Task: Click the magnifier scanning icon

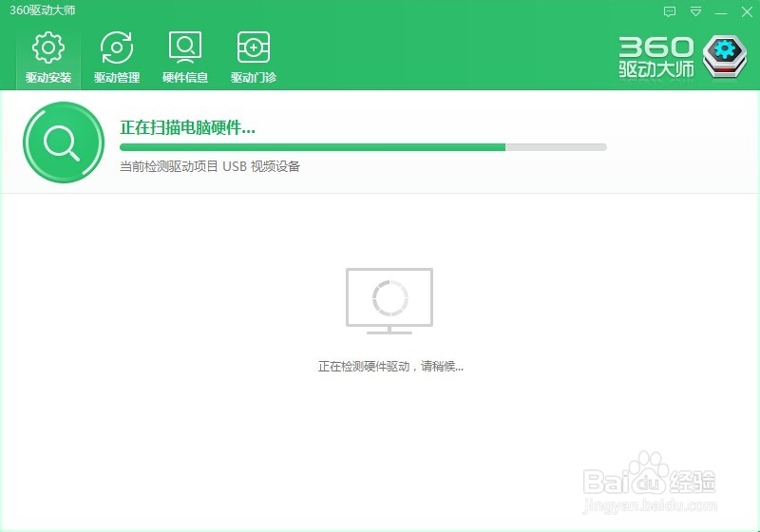Action: (x=64, y=142)
